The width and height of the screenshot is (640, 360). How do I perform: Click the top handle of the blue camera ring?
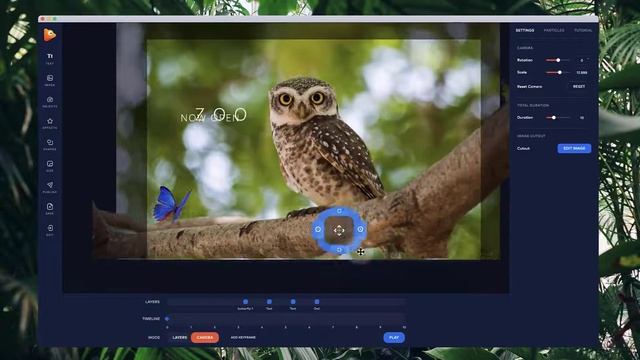tap(339, 211)
